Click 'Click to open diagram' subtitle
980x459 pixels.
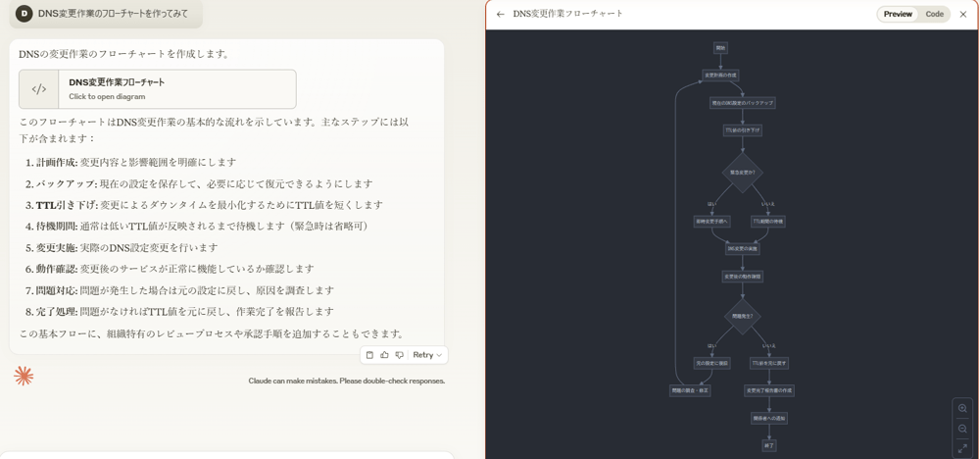click(x=107, y=96)
